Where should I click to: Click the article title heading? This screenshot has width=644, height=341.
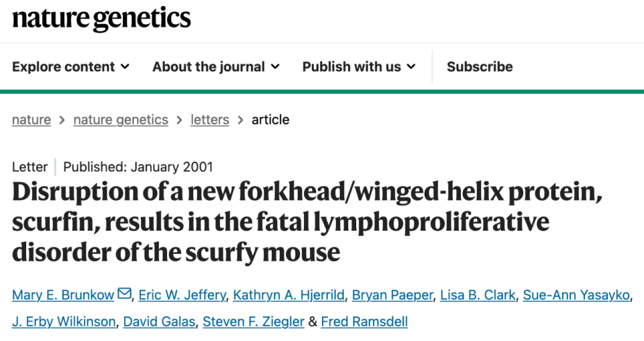307,223
